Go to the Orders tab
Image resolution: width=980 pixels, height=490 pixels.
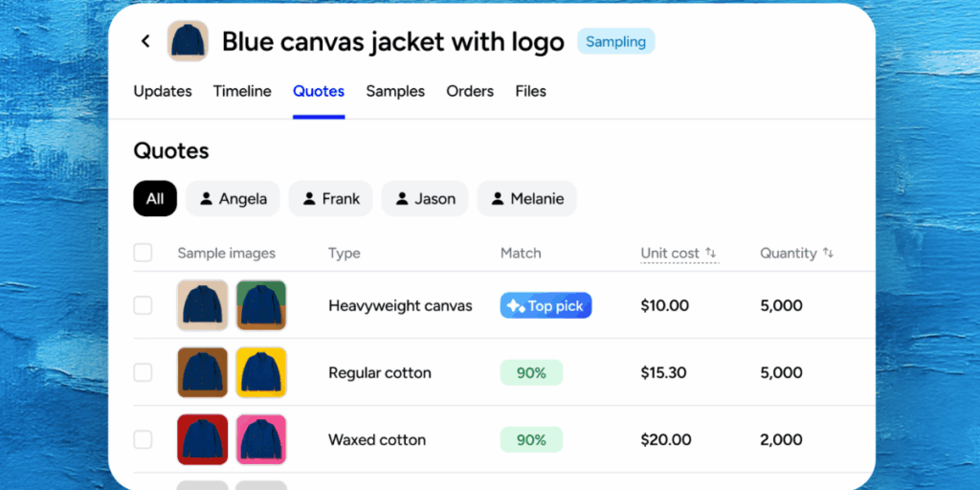click(x=470, y=91)
